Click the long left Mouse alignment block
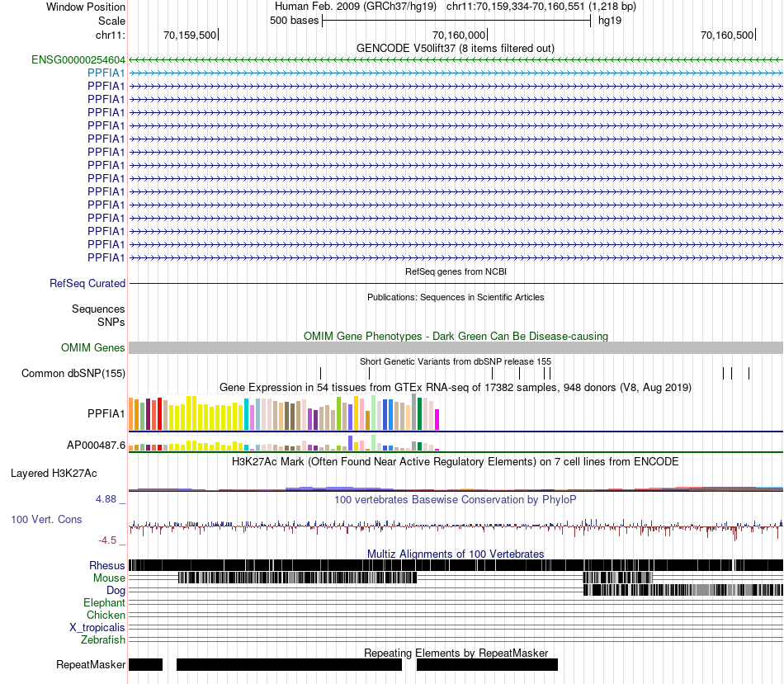The image size is (784, 684). click(297, 578)
